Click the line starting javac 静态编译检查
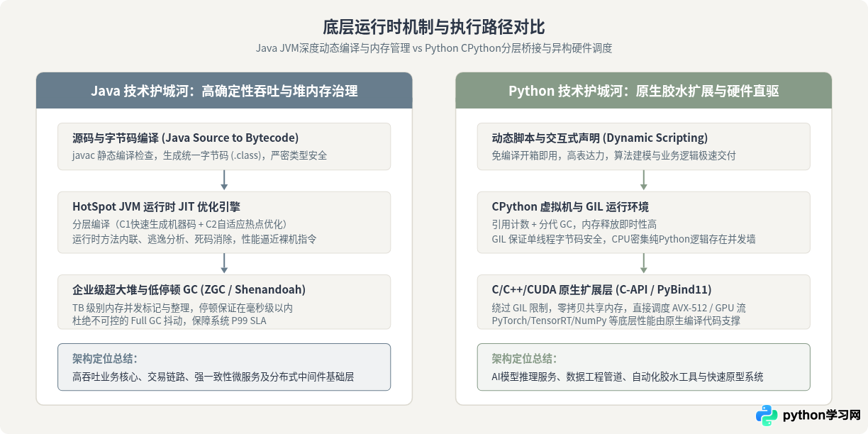This screenshot has width=868, height=434. [199, 155]
